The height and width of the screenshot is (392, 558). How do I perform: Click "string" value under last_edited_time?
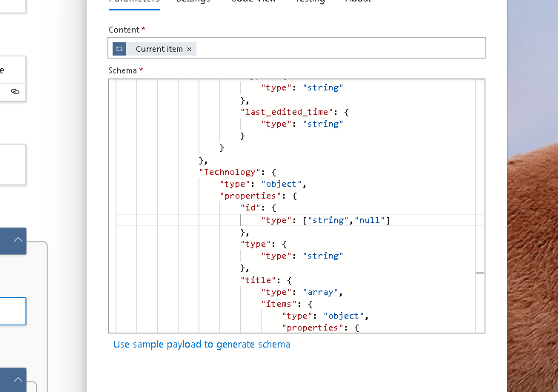point(323,124)
